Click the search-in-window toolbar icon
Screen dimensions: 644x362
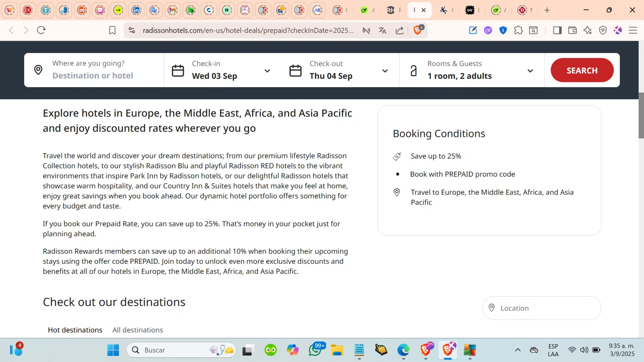pyautogui.click(x=533, y=30)
